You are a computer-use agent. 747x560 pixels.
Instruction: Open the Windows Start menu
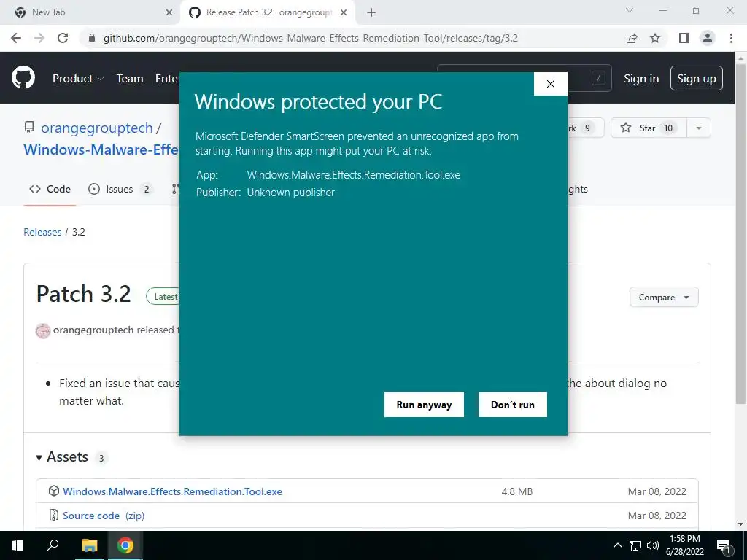[18, 545]
